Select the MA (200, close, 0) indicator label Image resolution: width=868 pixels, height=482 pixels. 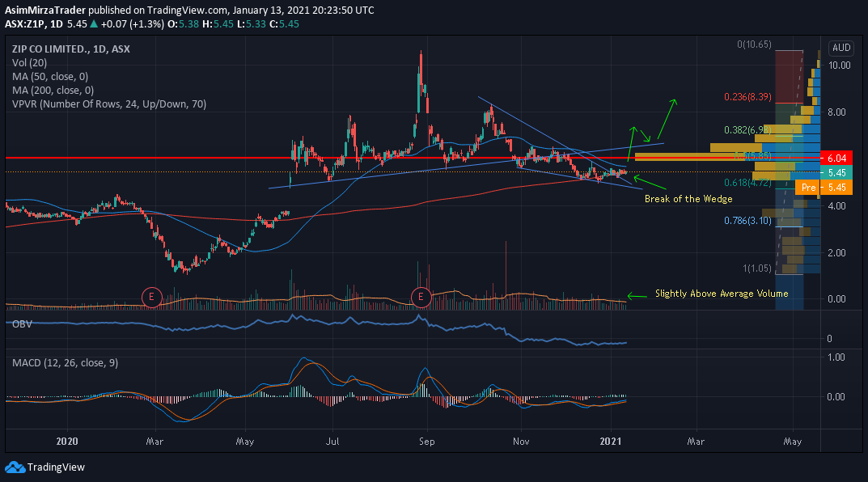tap(53, 91)
